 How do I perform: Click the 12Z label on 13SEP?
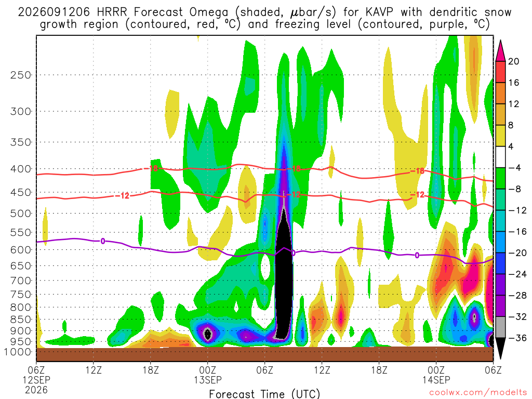322,370
